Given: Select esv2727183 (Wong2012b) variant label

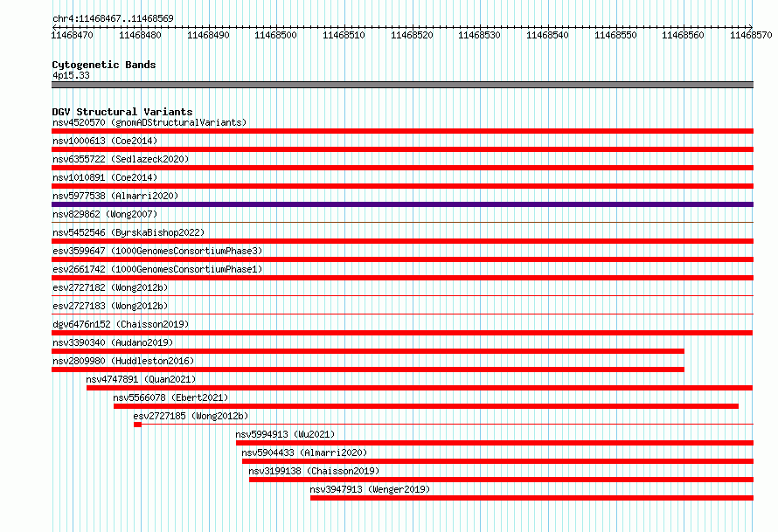Looking at the screenshot, I should pos(110,306).
